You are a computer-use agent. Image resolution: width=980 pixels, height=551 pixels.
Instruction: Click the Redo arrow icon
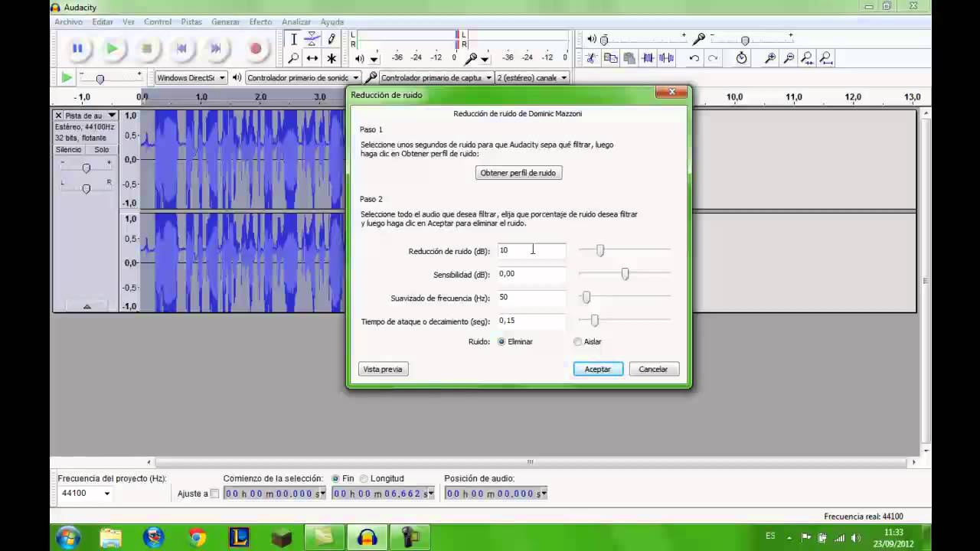point(714,58)
